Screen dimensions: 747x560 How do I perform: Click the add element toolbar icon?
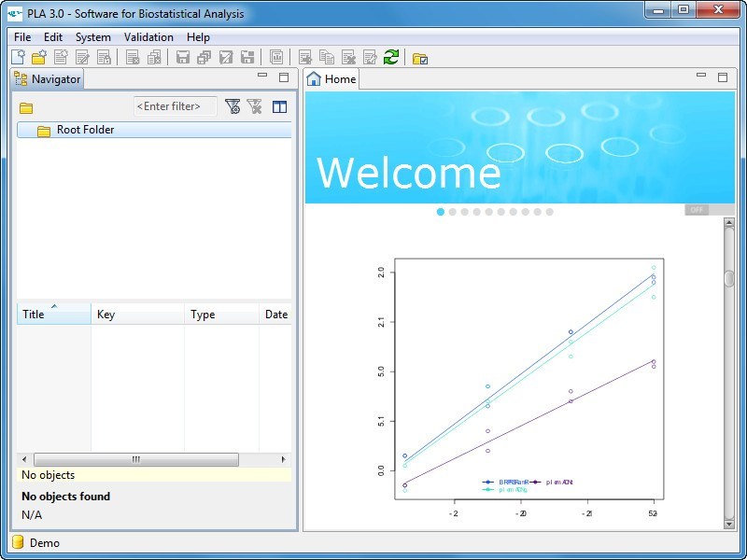point(305,57)
